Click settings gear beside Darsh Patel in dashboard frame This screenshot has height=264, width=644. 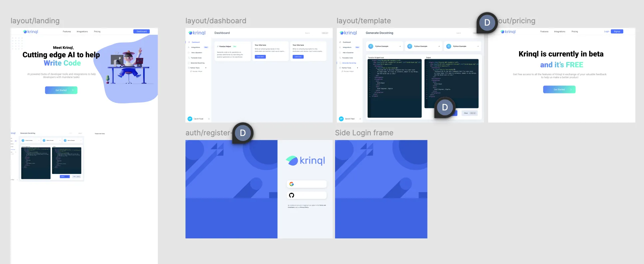[x=209, y=119]
